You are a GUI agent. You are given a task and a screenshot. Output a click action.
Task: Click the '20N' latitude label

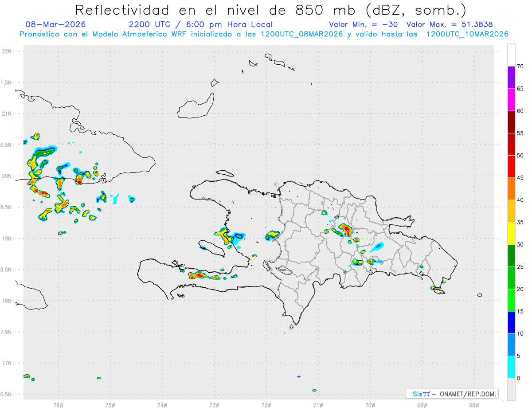pos(7,176)
